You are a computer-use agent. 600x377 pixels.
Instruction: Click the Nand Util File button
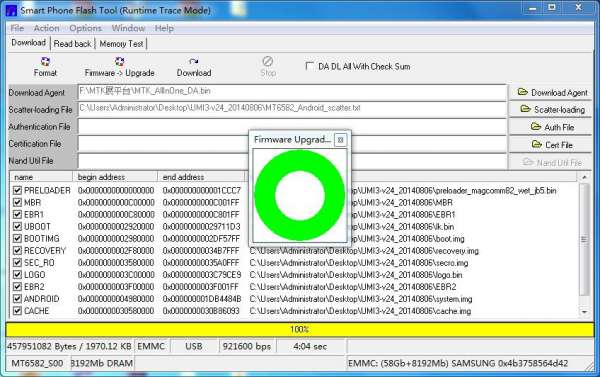click(x=551, y=162)
